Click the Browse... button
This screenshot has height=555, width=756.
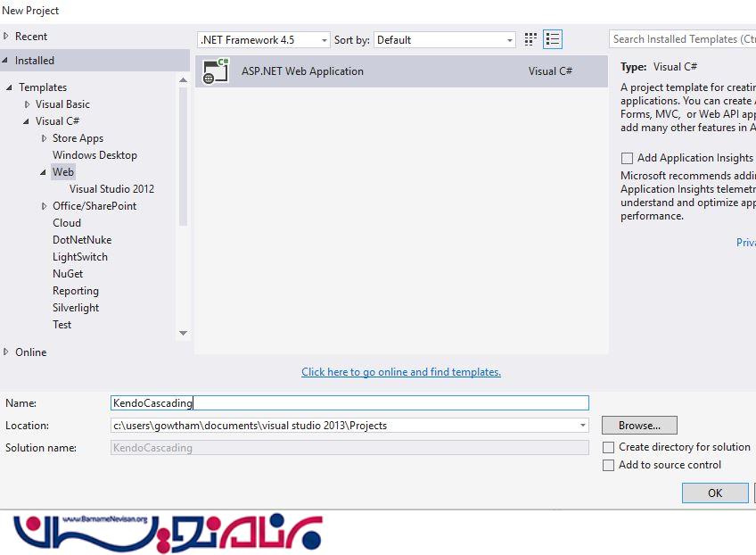coord(639,426)
